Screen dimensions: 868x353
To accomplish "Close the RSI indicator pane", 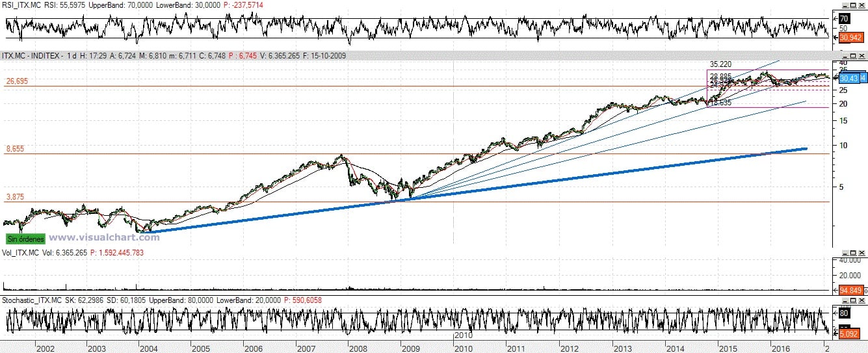I will (861, 5).
